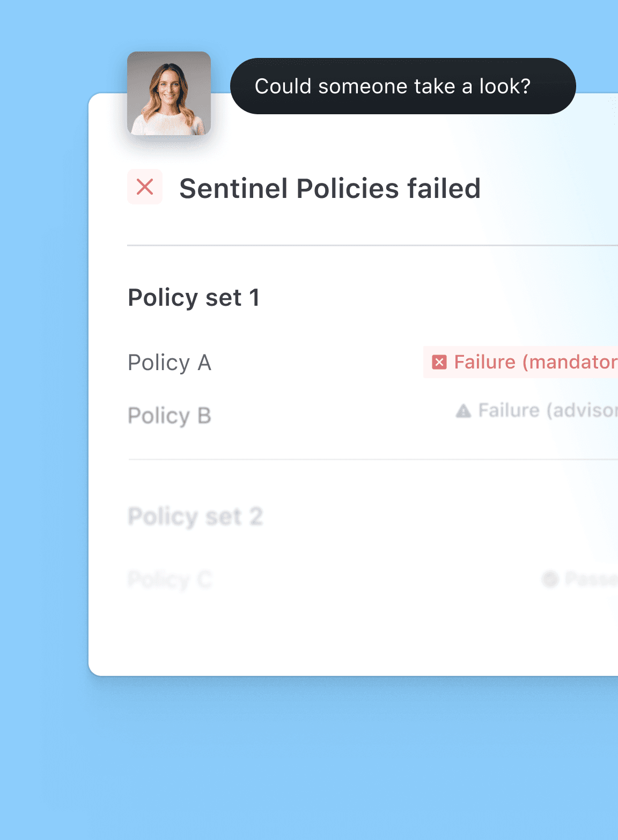
Task: Open the blurred Policy C row
Action: 170,580
